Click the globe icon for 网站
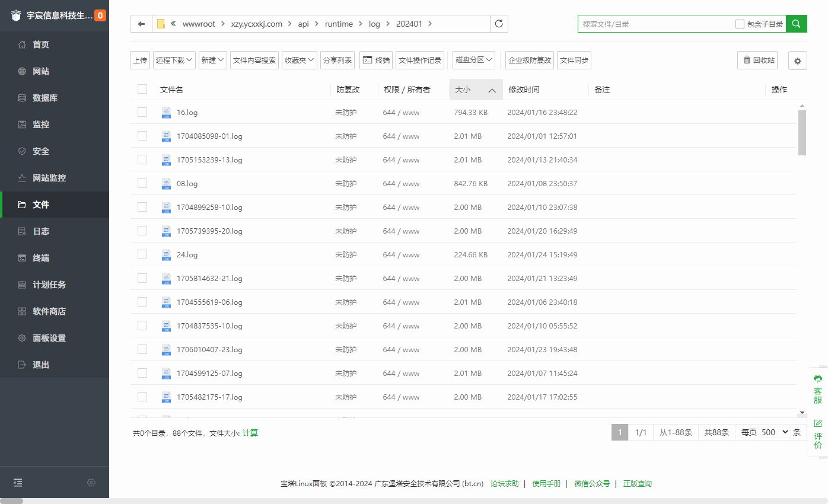 tap(22, 71)
